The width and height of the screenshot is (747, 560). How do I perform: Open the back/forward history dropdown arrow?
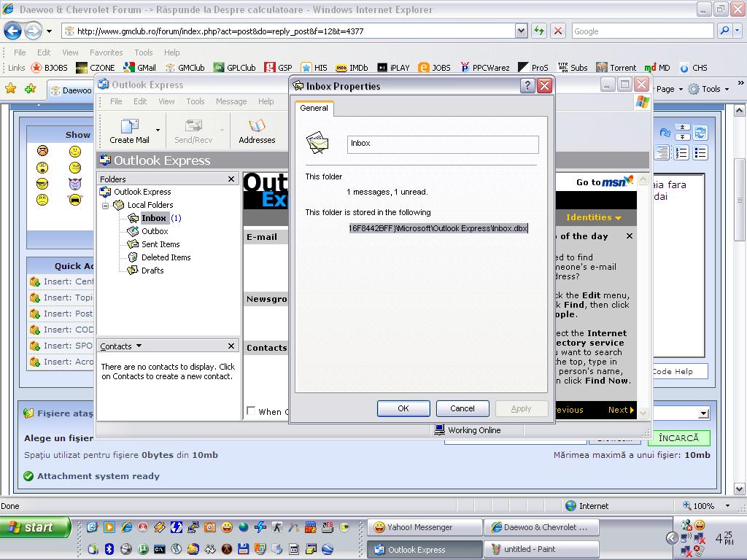49,31
